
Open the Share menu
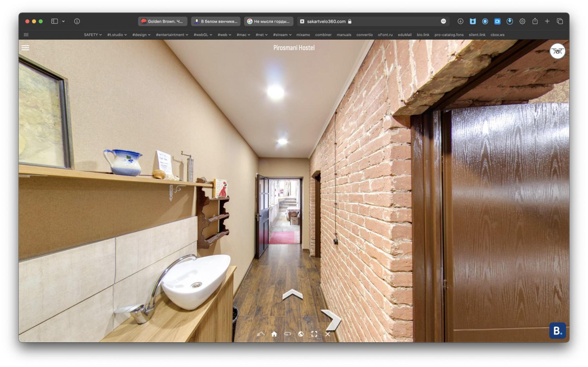(535, 21)
